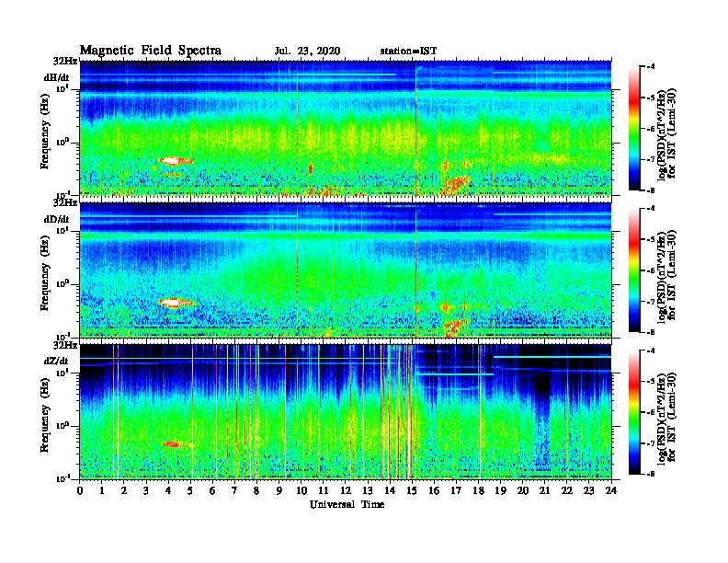Click the hour "17" tick label on the time axis

click(x=456, y=491)
